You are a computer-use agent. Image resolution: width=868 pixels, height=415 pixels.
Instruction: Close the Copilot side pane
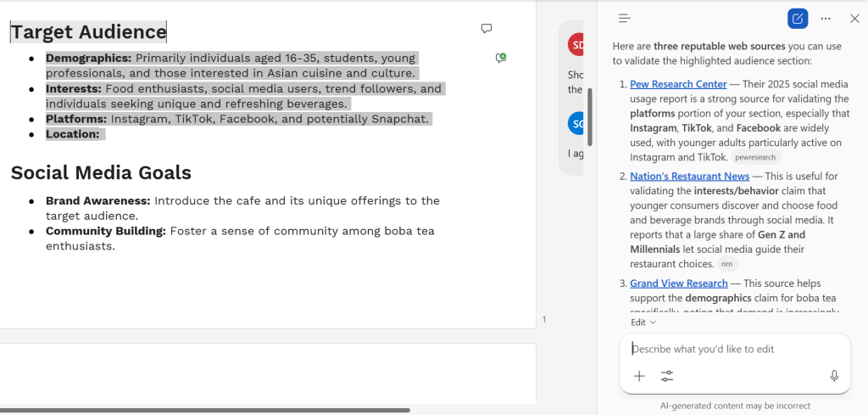pos(854,19)
